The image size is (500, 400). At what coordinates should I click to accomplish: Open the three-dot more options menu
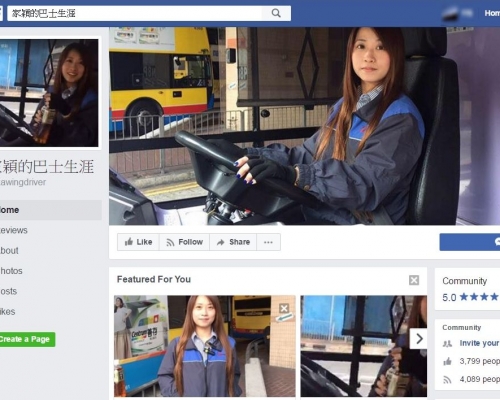click(268, 242)
